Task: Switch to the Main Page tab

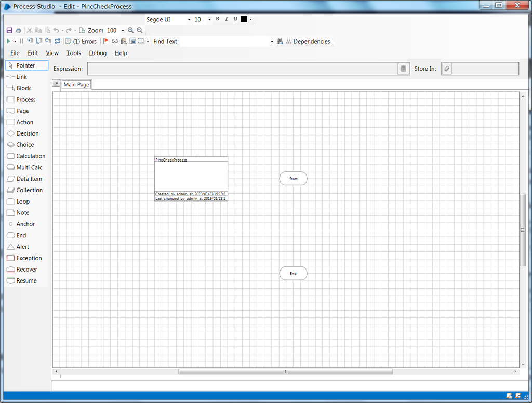Action: pos(76,85)
